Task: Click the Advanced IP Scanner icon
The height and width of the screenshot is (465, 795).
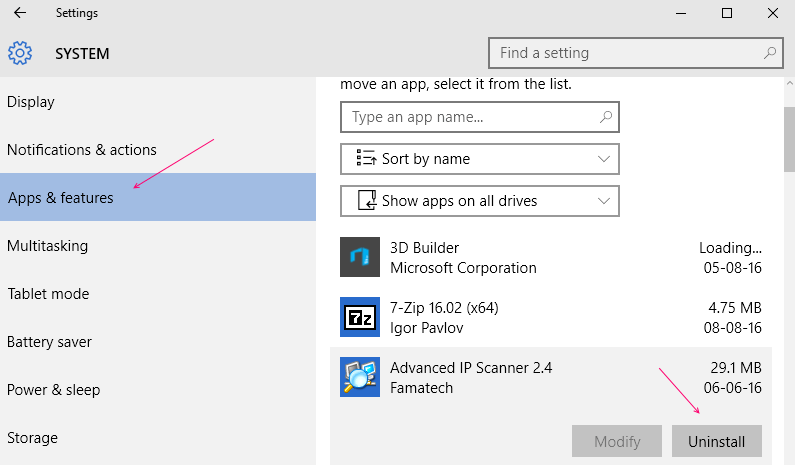Action: (359, 377)
